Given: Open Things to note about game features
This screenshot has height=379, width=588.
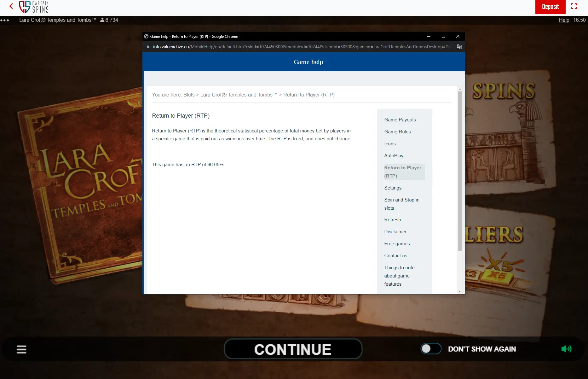Looking at the screenshot, I should tap(399, 276).
